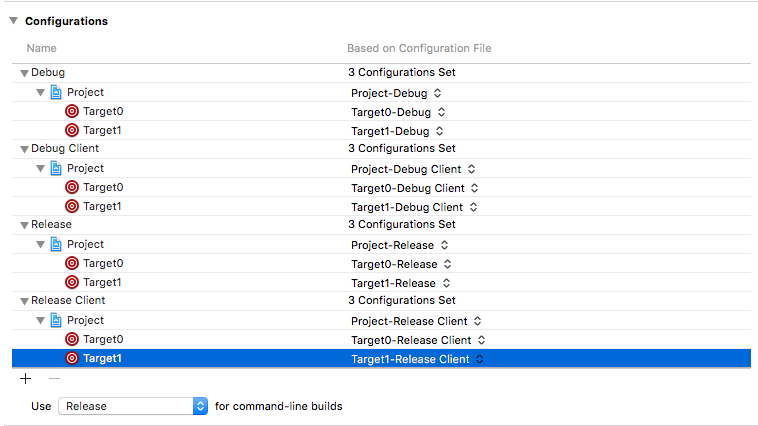Image resolution: width=758 pixels, height=426 pixels.
Task: Select the Release Client configuration row
Action: [x=68, y=300]
